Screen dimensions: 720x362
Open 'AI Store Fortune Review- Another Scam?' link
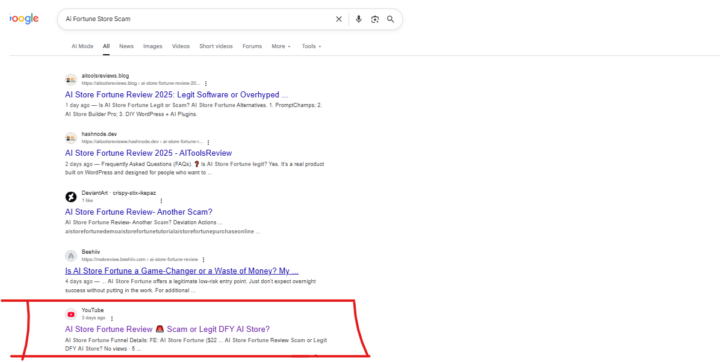[139, 212]
